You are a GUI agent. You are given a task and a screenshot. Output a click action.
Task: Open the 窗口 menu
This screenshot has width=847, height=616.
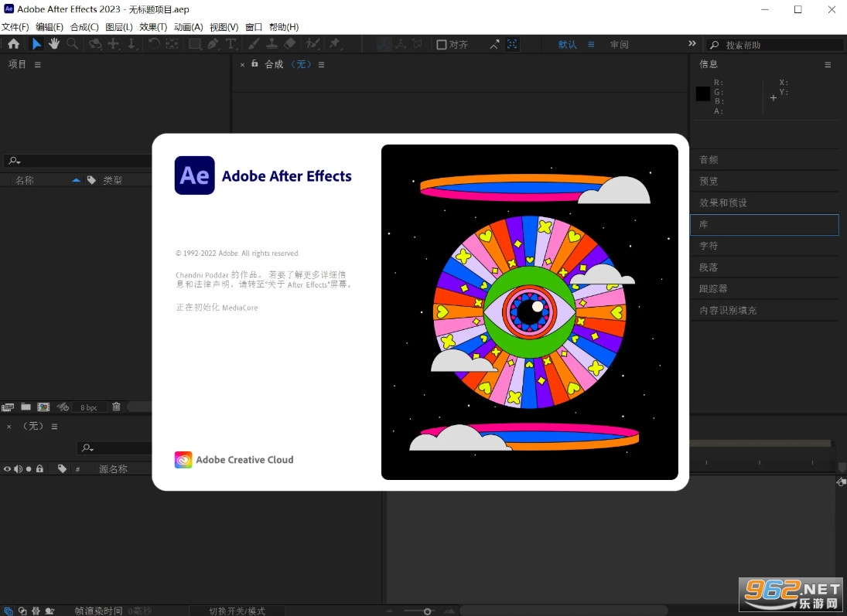pos(254,27)
